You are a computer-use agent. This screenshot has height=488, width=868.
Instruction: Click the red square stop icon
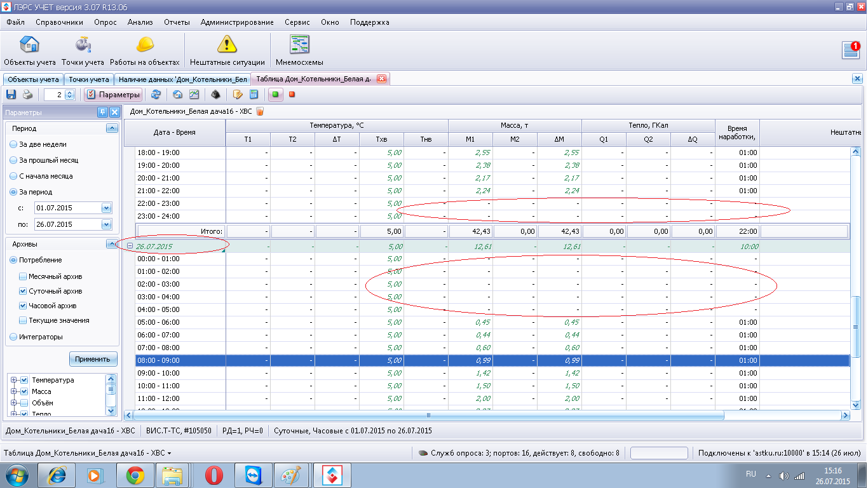click(292, 95)
